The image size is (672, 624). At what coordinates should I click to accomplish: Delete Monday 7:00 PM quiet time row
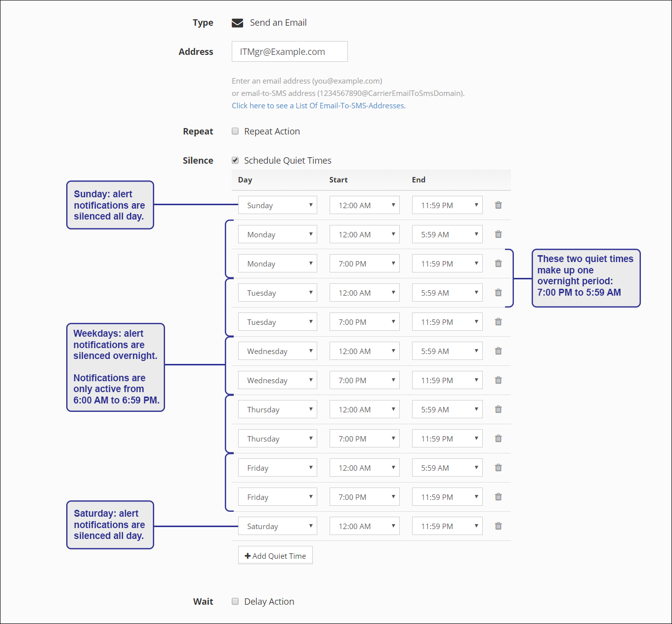[x=498, y=264]
